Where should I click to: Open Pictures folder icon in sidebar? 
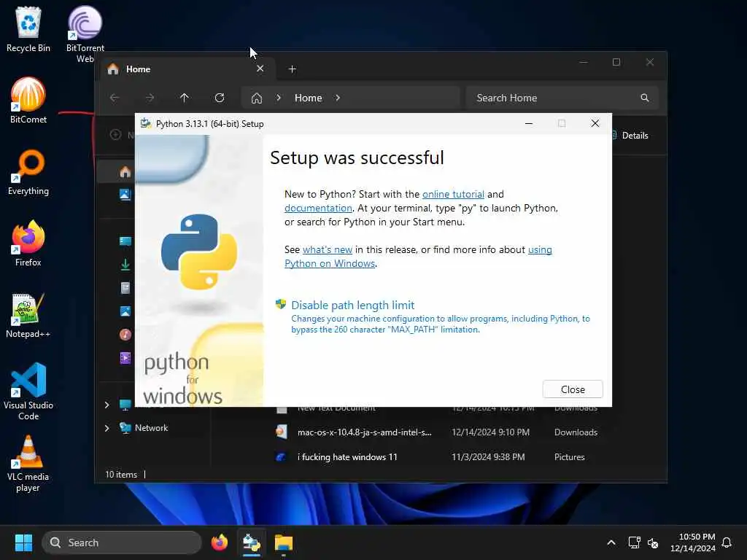click(125, 311)
